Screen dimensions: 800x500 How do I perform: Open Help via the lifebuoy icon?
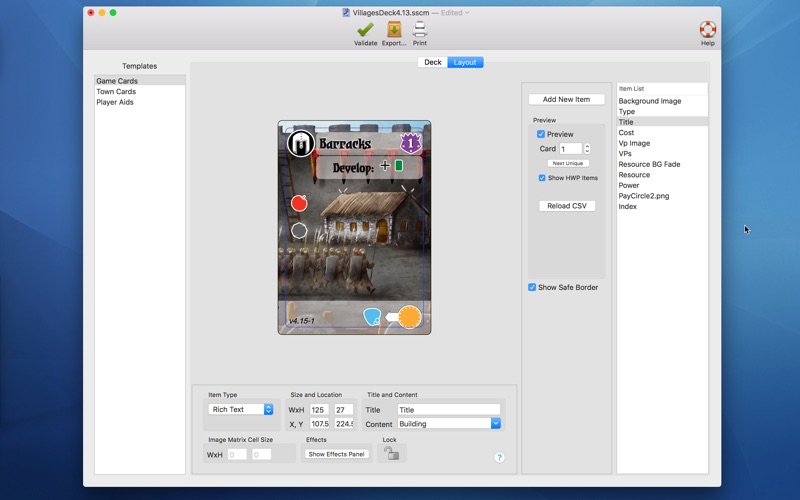tap(707, 30)
